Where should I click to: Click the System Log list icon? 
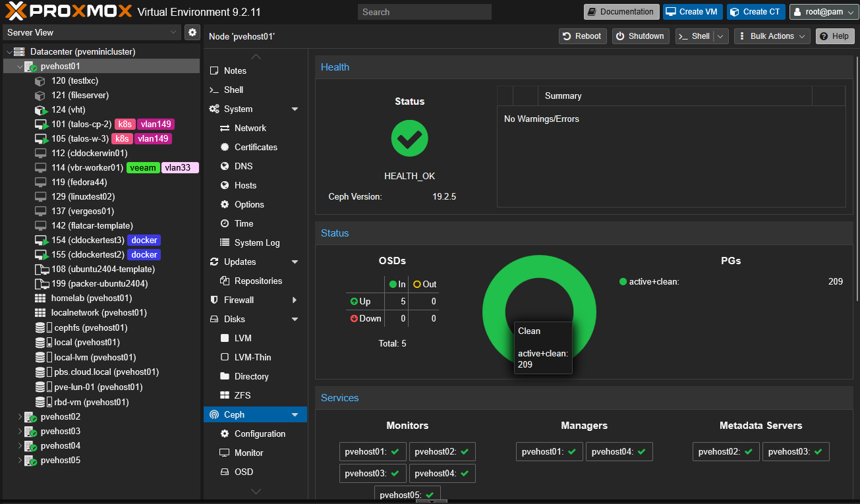point(225,242)
